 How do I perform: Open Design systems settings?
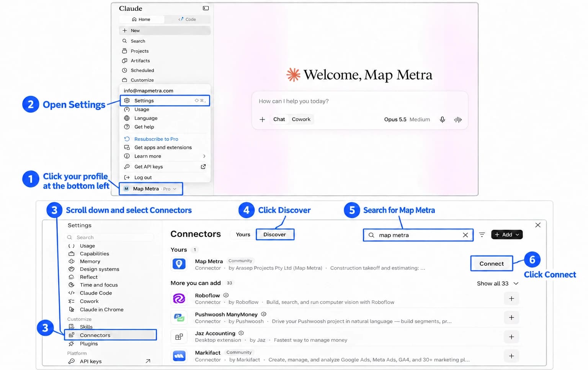(109, 269)
